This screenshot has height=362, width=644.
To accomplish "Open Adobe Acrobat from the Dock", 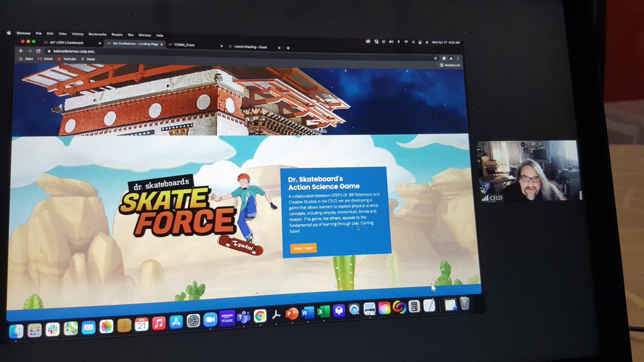I will [x=276, y=315].
